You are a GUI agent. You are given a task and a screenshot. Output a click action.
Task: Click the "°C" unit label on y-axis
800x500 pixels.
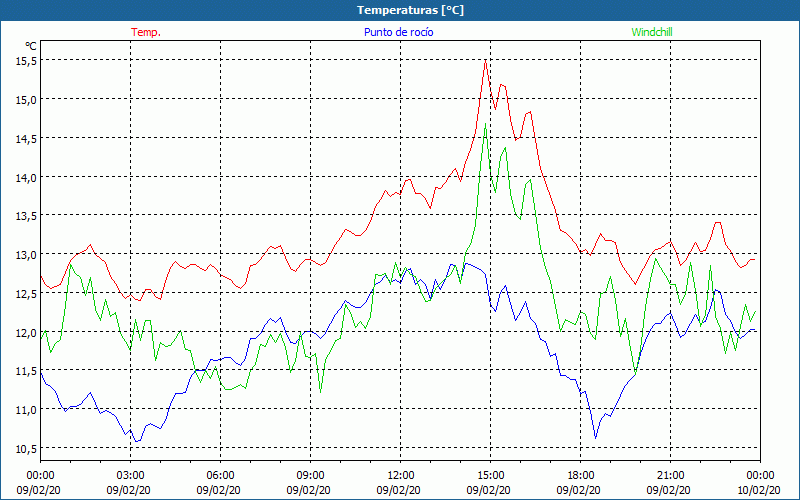(31, 46)
